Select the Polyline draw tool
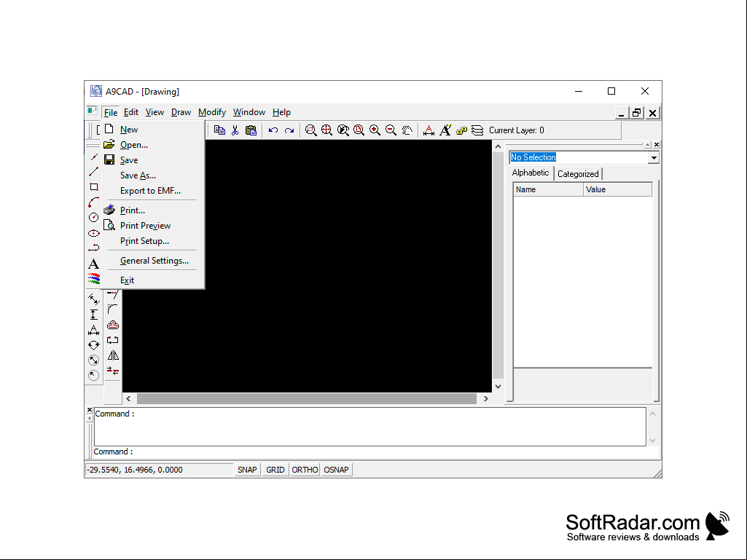This screenshot has width=747, height=560. coord(94,248)
